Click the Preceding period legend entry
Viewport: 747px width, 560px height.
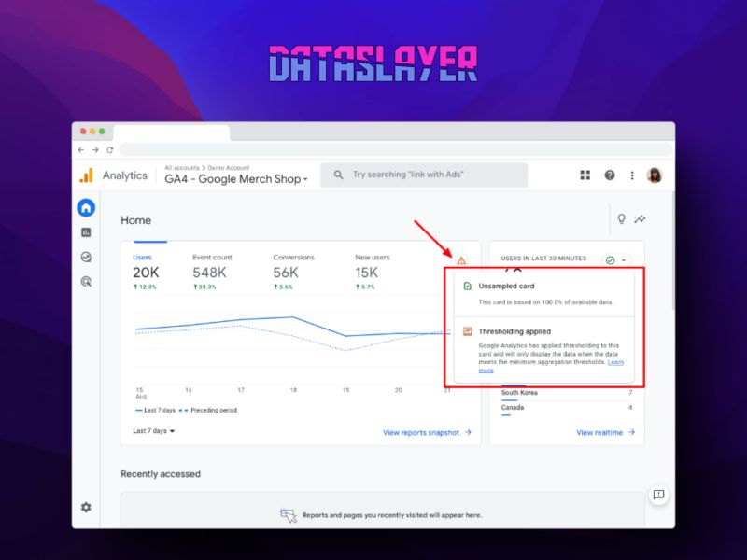pos(208,410)
